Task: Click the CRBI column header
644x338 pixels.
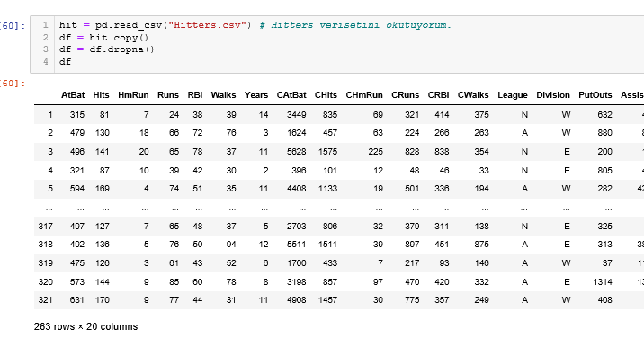Action: (438, 95)
